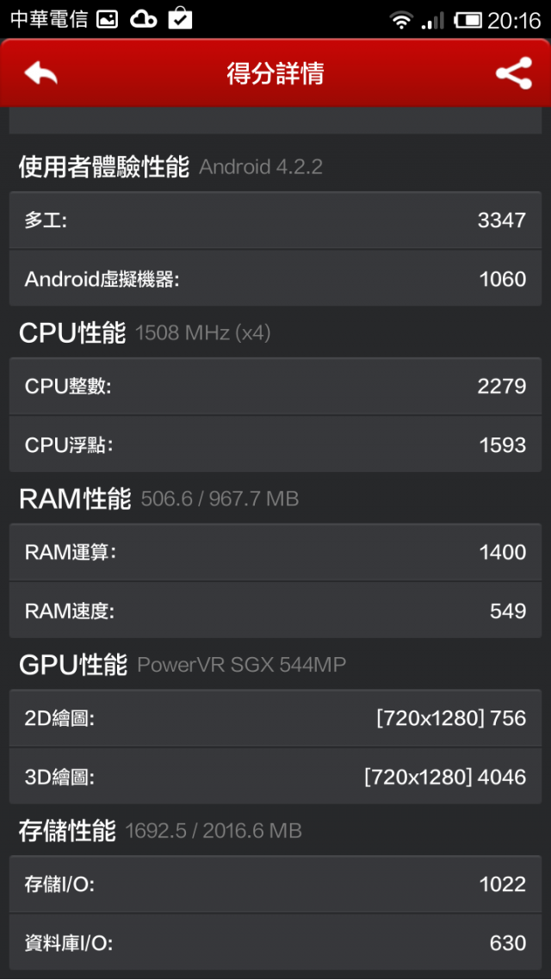The image size is (551, 980).
Task: Tap the Wi-Fi status icon
Action: tap(400, 20)
